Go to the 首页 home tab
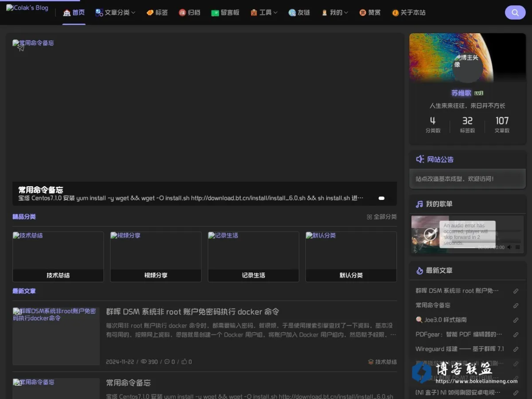The image size is (532, 399). tap(74, 12)
